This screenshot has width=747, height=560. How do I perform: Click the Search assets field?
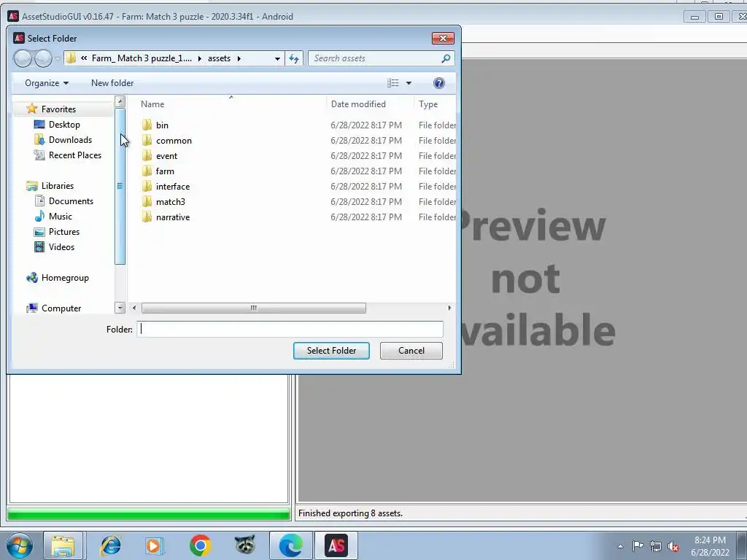[375, 58]
